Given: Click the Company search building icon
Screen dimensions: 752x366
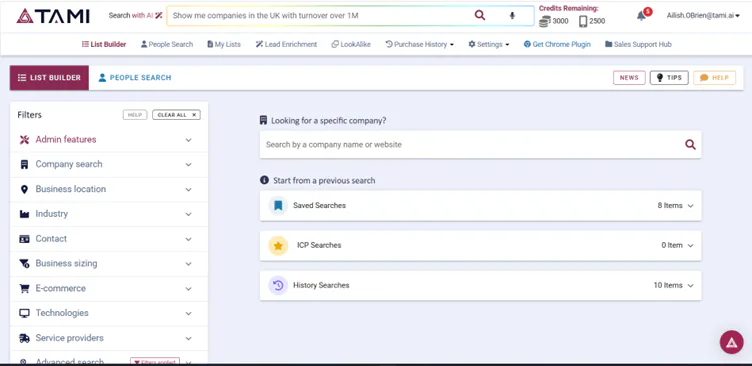Looking at the screenshot, I should (x=24, y=165).
